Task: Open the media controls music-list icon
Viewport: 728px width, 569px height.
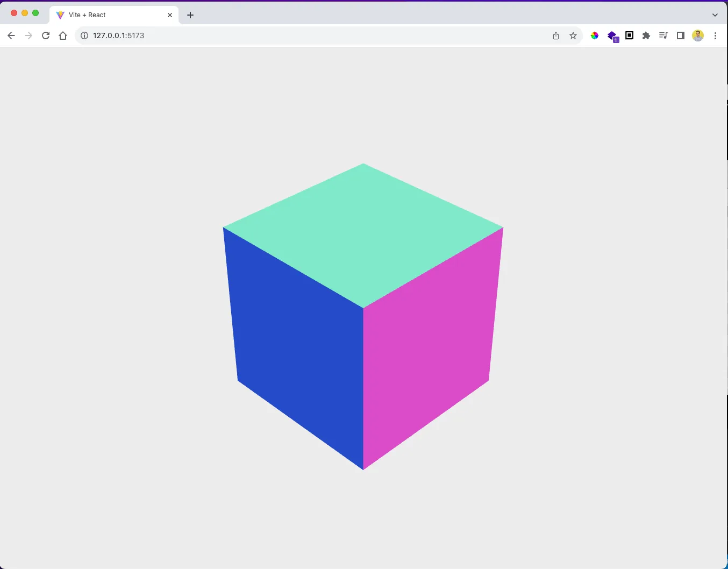Action: [x=663, y=35]
